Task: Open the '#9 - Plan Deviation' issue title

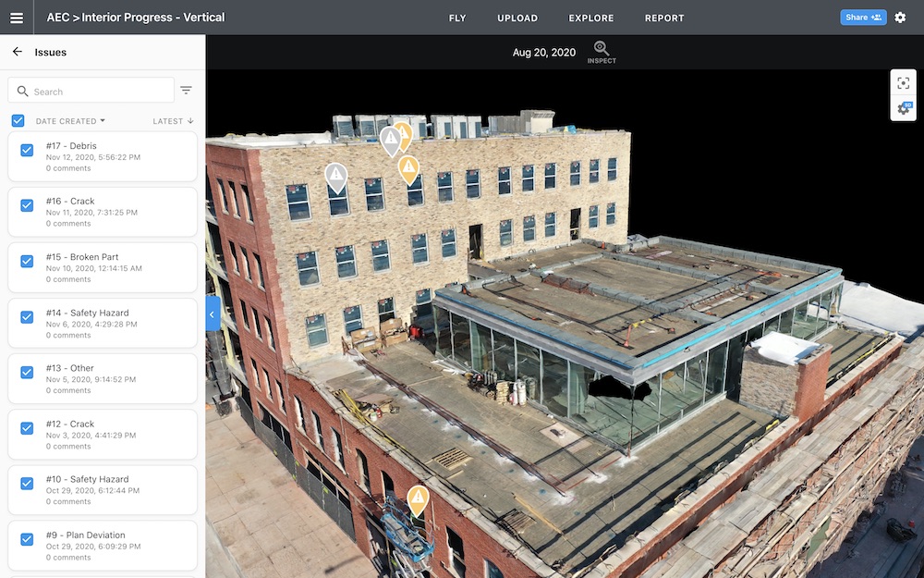Action: [x=85, y=535]
